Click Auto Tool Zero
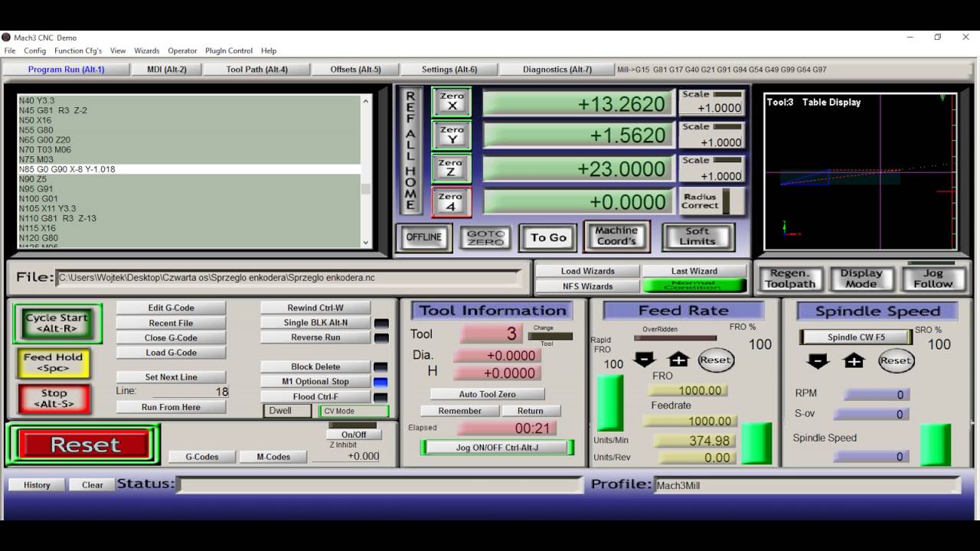The height and width of the screenshot is (551, 980). (488, 394)
